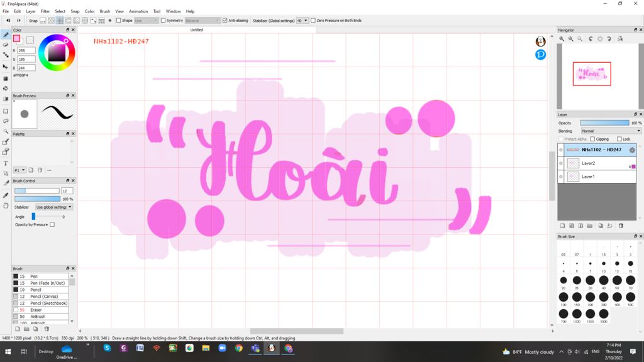Select the Text tool
This screenshot has height=362, width=644.
[6, 163]
